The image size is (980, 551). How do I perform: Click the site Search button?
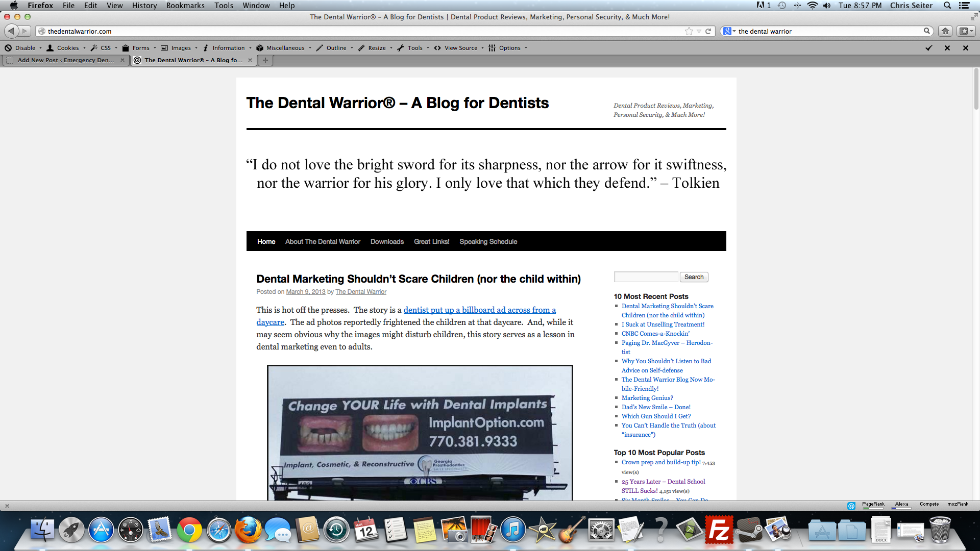694,277
